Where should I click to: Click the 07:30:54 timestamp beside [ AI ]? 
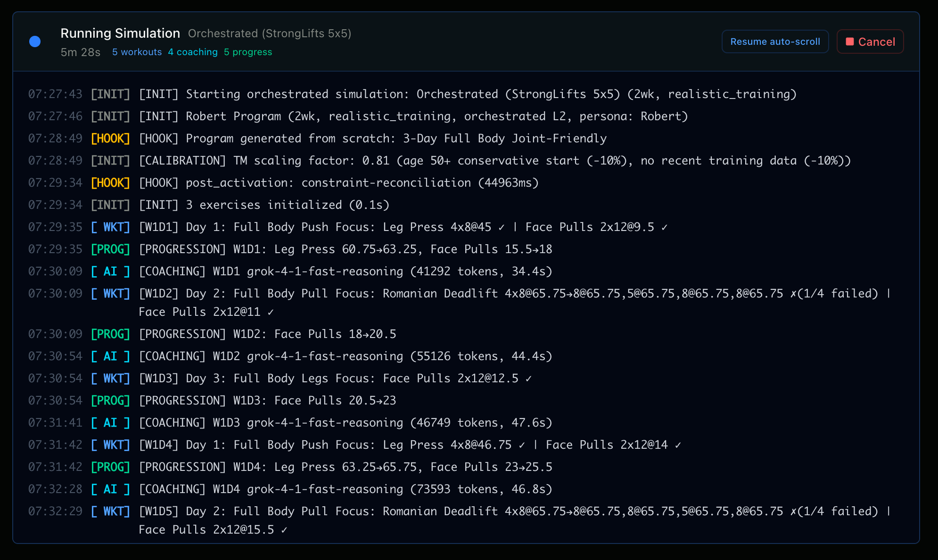pos(55,356)
